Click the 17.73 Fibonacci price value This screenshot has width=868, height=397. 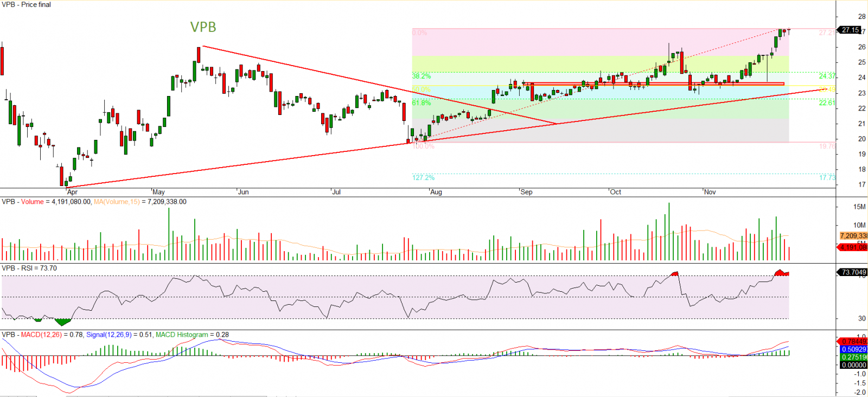[827, 177]
